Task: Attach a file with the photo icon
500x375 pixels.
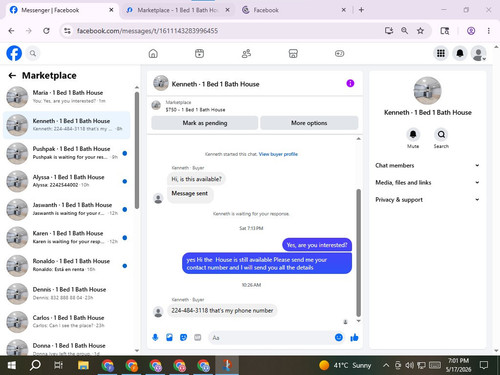Action: (x=169, y=338)
